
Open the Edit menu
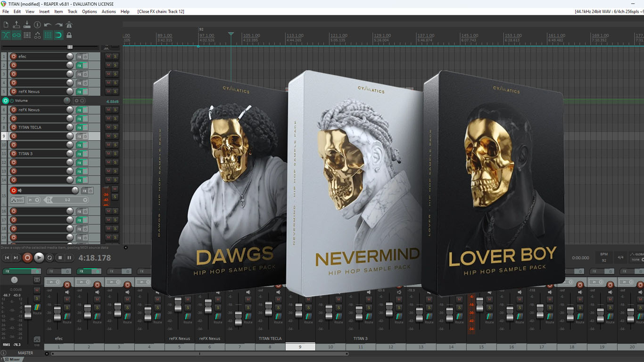(x=17, y=11)
